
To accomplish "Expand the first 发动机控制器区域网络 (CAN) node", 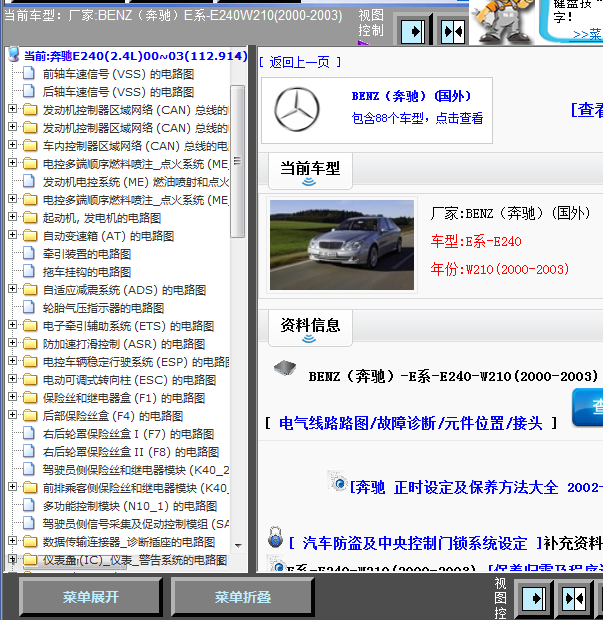I will pyautogui.click(x=12, y=108).
